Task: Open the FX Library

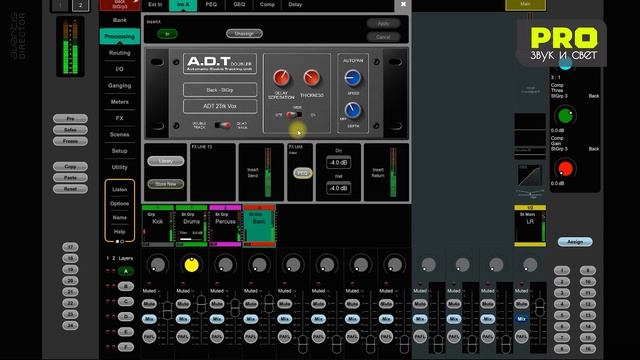Action: (x=166, y=161)
